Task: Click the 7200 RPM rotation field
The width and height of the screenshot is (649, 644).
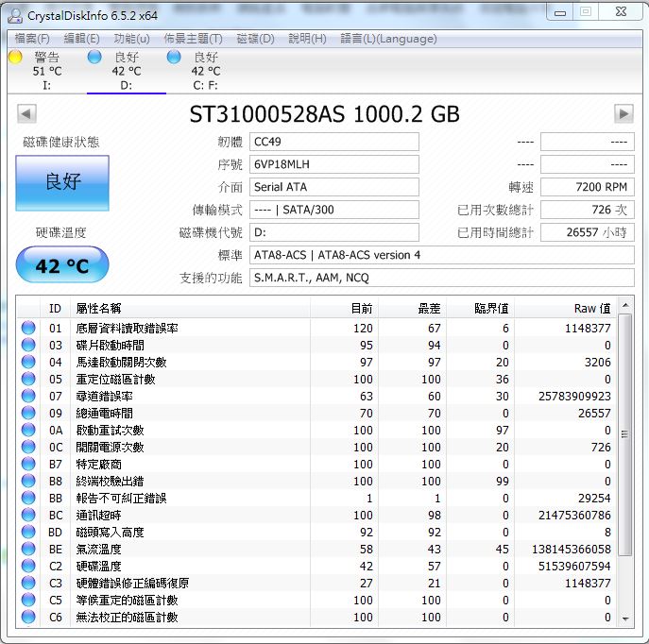Action: click(x=588, y=187)
